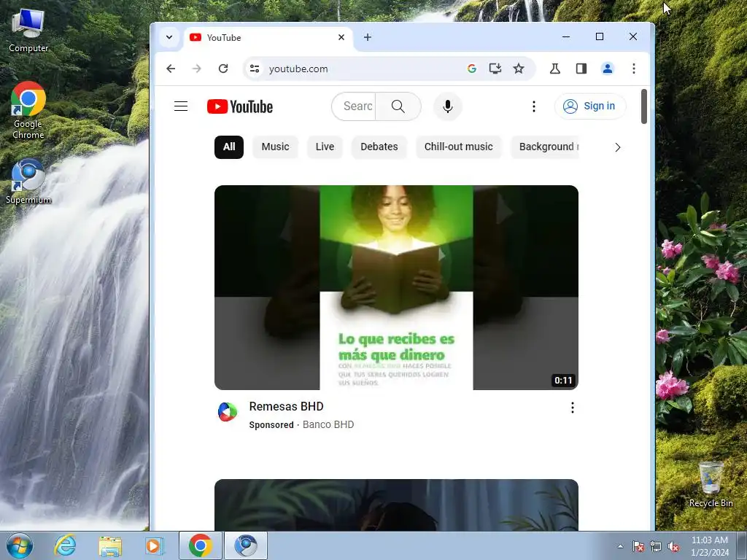The height and width of the screenshot is (560, 747).
Task: Open Chrome Labs flask icon
Action: coord(554,69)
